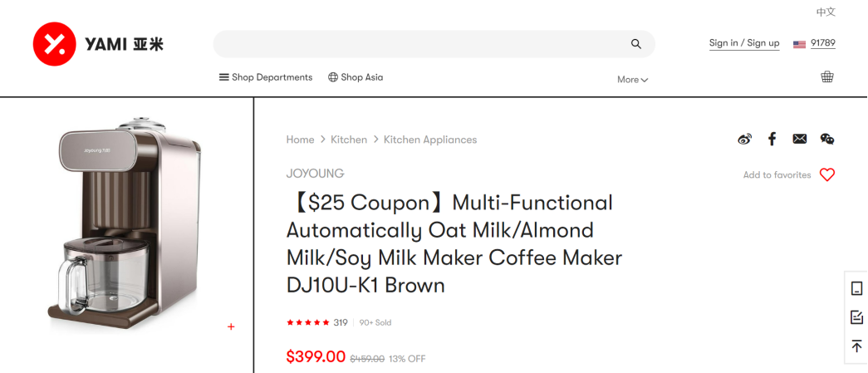This screenshot has width=868, height=373.
Task: Open the Shop Departments menu
Action: (266, 77)
